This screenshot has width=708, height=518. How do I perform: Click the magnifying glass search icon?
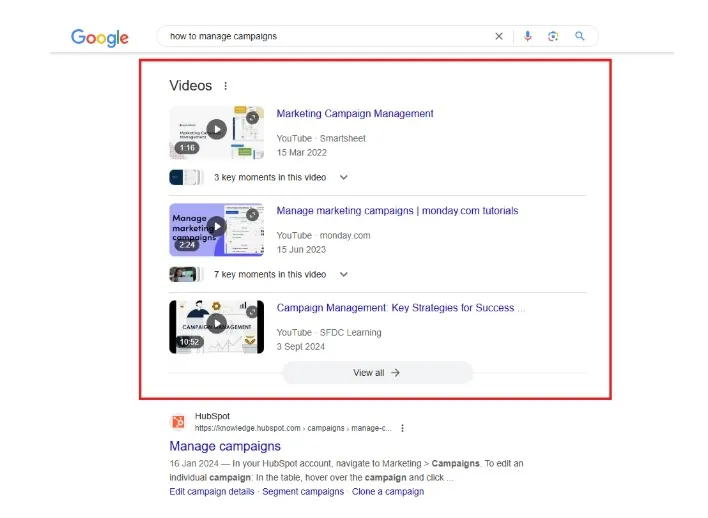click(580, 36)
